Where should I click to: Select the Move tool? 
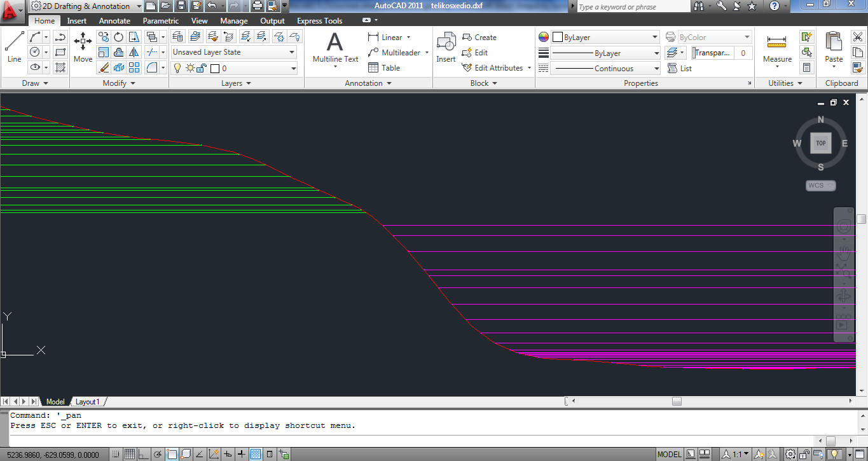click(83, 47)
